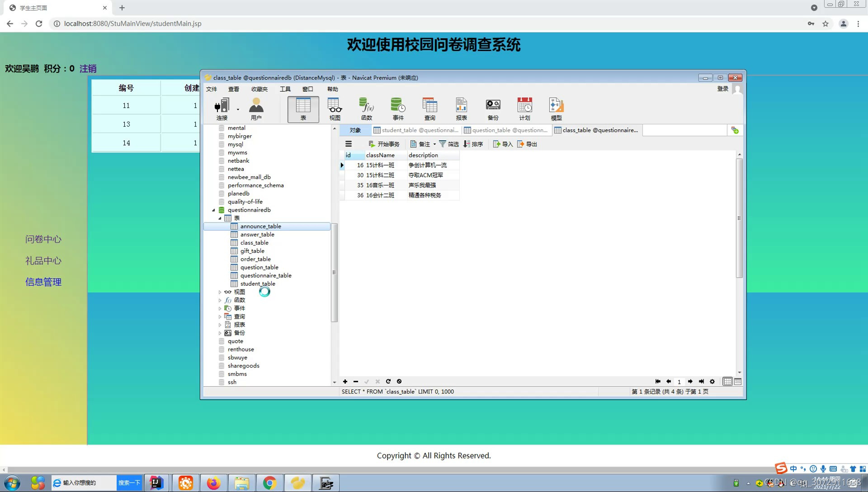Open the 函数 function tool icon
Image resolution: width=868 pixels, height=492 pixels.
[x=367, y=109]
